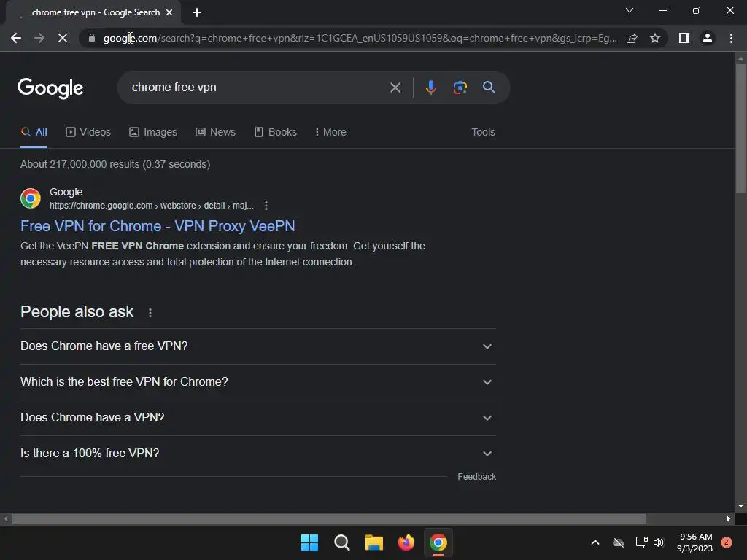Screen dimensions: 747x560
Task: Expand Is there a 100% free VPN?
Action: [258, 454]
